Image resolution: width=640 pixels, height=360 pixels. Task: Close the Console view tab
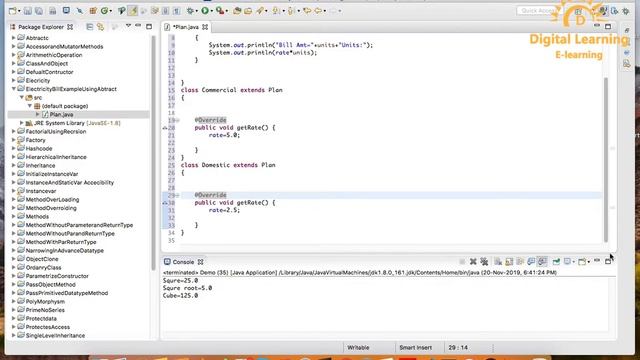coord(200,262)
